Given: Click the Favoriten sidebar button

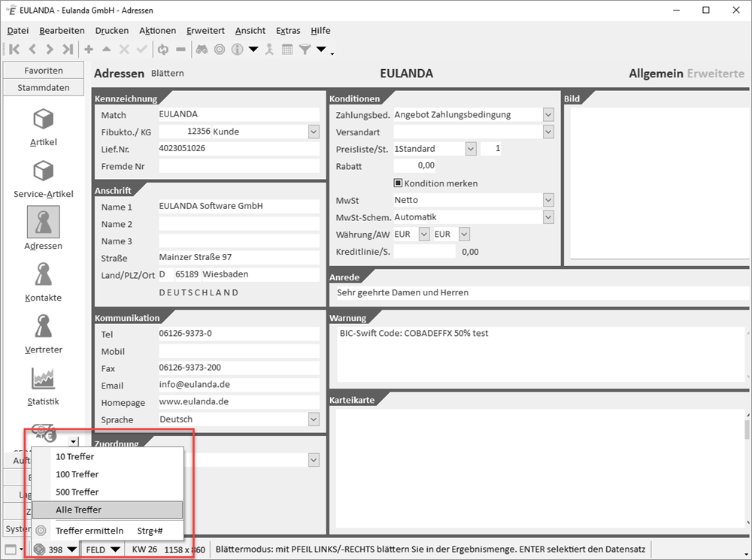Looking at the screenshot, I should 43,71.
